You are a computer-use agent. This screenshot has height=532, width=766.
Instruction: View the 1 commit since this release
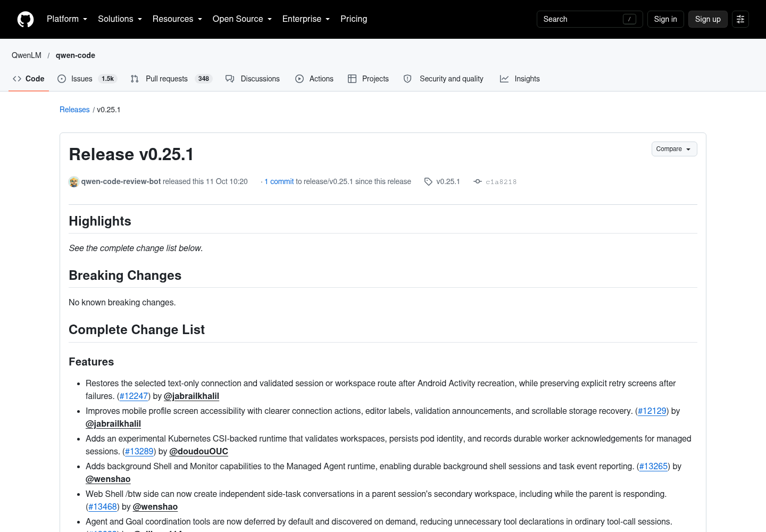(279, 181)
